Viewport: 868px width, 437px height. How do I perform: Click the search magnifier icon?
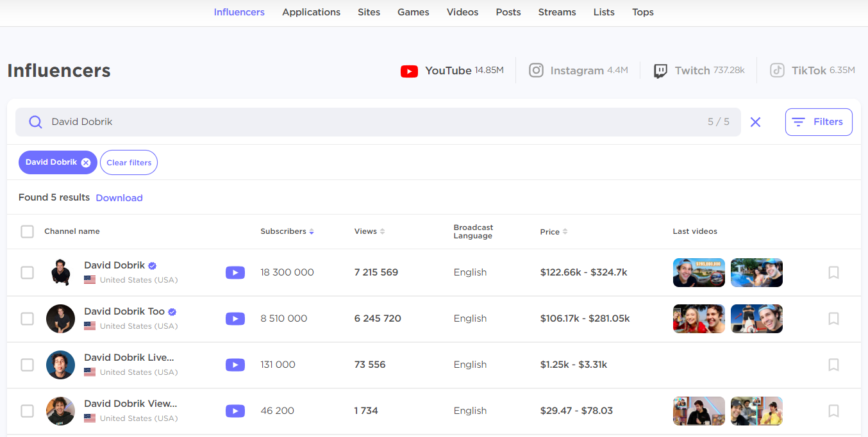coord(36,122)
